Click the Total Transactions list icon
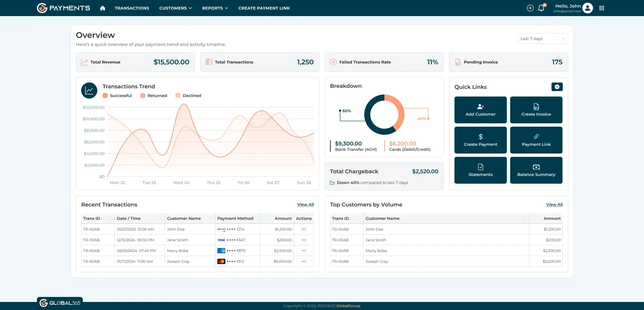644x310 pixels. coord(209,62)
